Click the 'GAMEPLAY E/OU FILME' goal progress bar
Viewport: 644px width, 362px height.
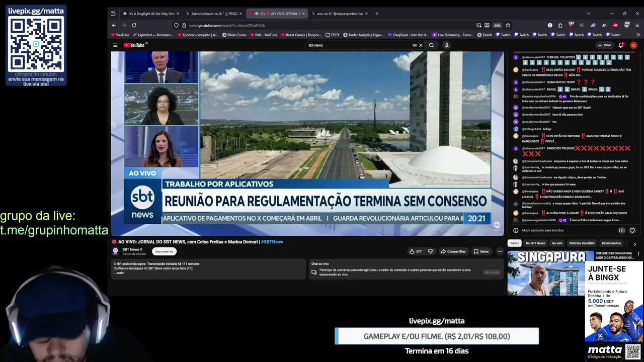coord(437,336)
